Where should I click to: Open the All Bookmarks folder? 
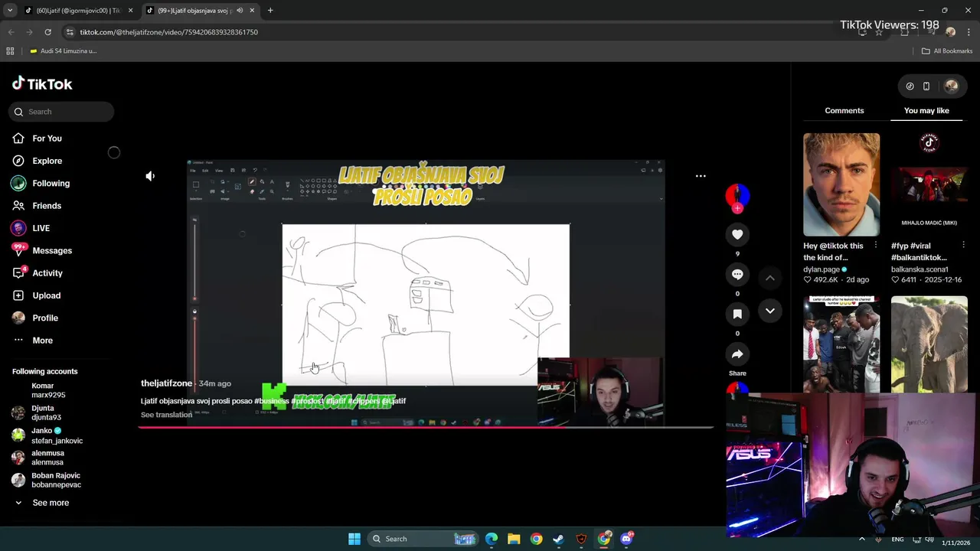(947, 51)
